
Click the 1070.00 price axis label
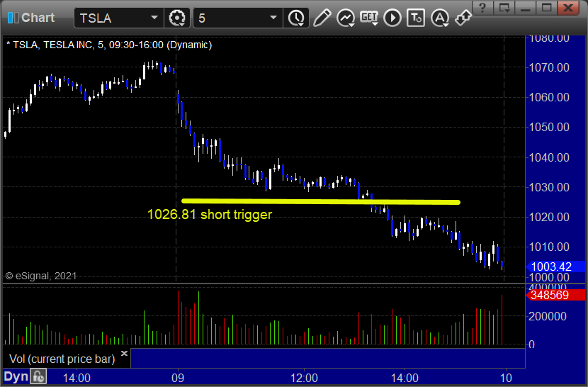point(549,67)
